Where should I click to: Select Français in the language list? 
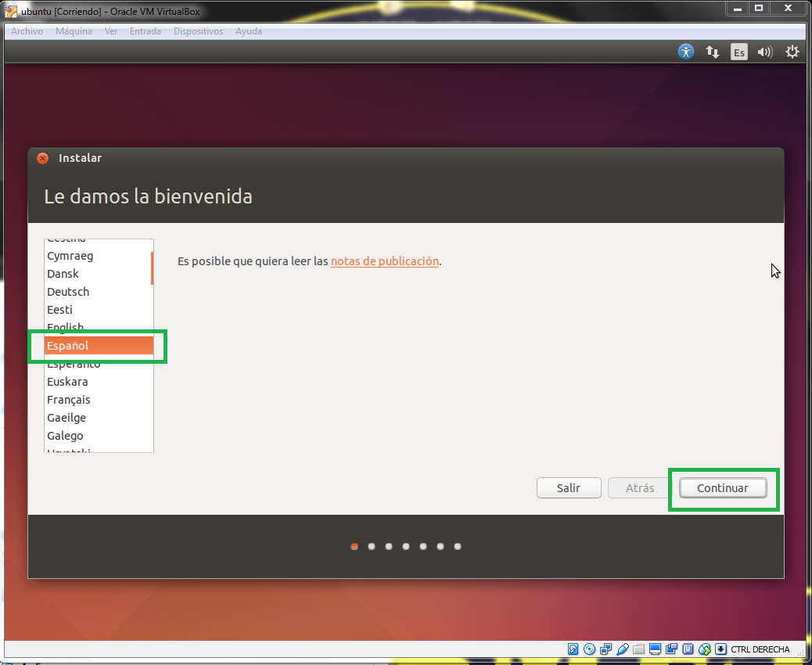pyautogui.click(x=97, y=400)
